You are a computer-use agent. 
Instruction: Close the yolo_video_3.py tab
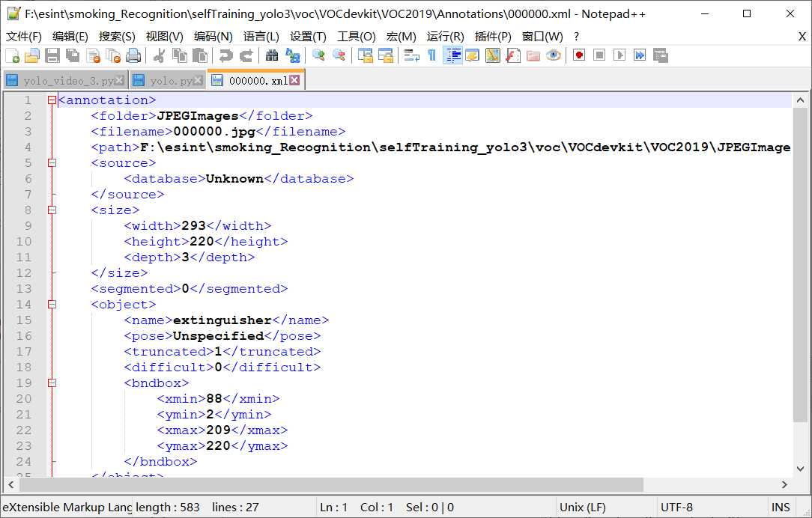coord(119,80)
